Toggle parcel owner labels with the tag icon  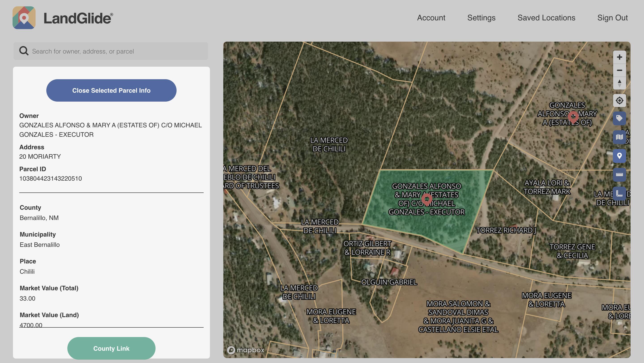coord(619,118)
